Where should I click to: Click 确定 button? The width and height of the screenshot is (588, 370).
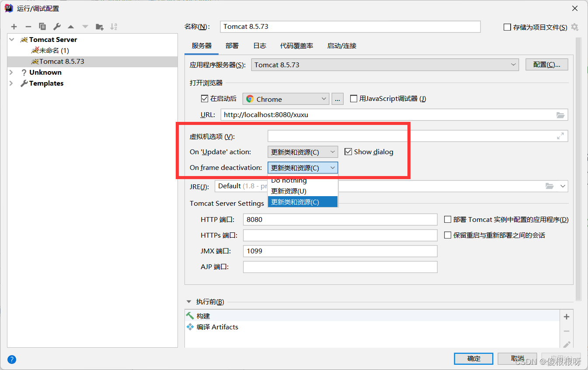click(x=474, y=359)
